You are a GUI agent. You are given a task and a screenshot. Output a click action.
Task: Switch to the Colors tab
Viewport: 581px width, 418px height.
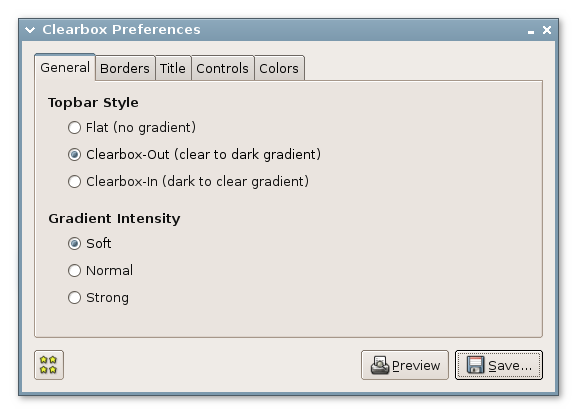pos(279,68)
